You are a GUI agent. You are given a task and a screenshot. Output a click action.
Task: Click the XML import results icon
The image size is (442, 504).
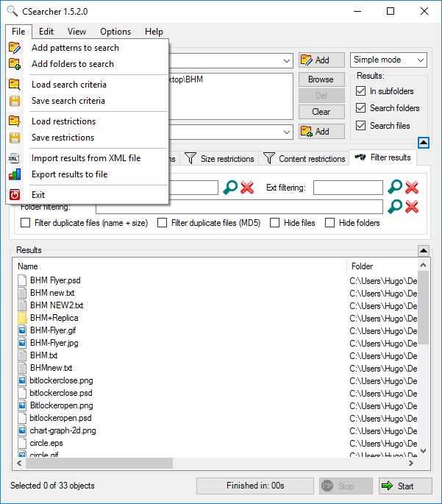pyautogui.click(x=14, y=158)
